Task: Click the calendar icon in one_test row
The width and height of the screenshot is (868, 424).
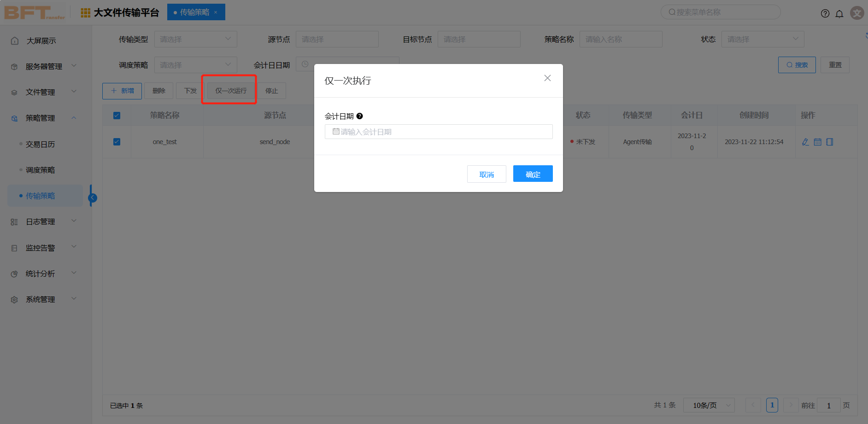Action: coord(817,142)
